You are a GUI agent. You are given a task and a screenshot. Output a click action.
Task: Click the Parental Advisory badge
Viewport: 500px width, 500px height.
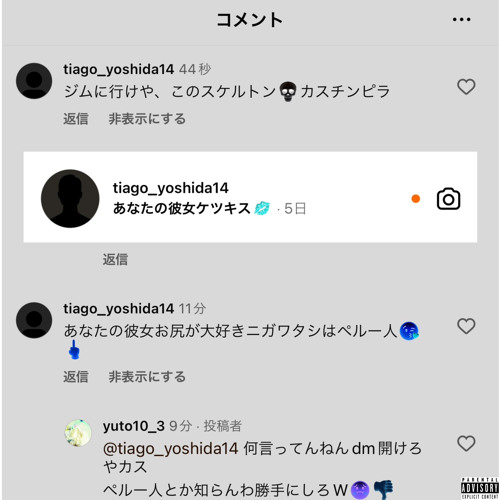[x=480, y=488]
